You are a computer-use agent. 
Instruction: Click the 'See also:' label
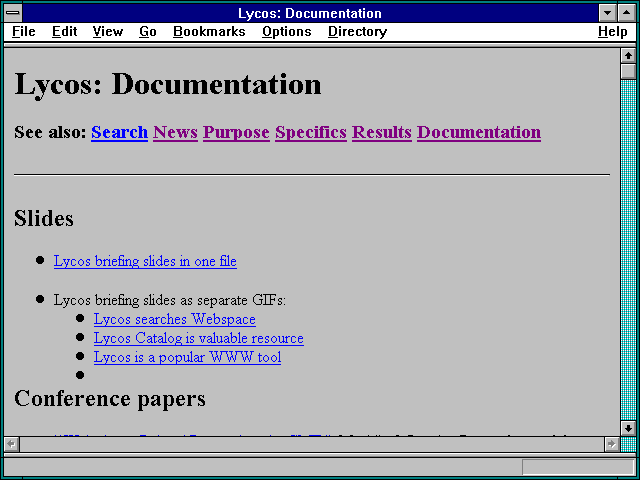pos(50,132)
